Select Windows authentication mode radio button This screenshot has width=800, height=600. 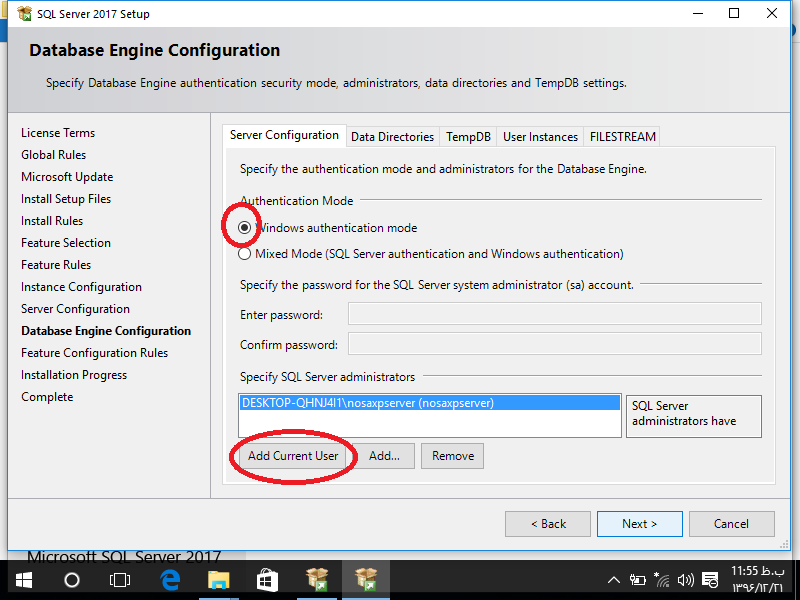point(245,228)
